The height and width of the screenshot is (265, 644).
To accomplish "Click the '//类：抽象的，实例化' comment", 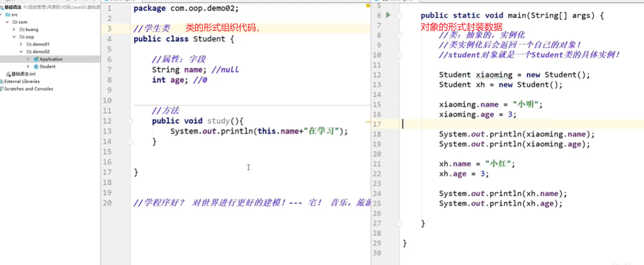I will pos(482,35).
